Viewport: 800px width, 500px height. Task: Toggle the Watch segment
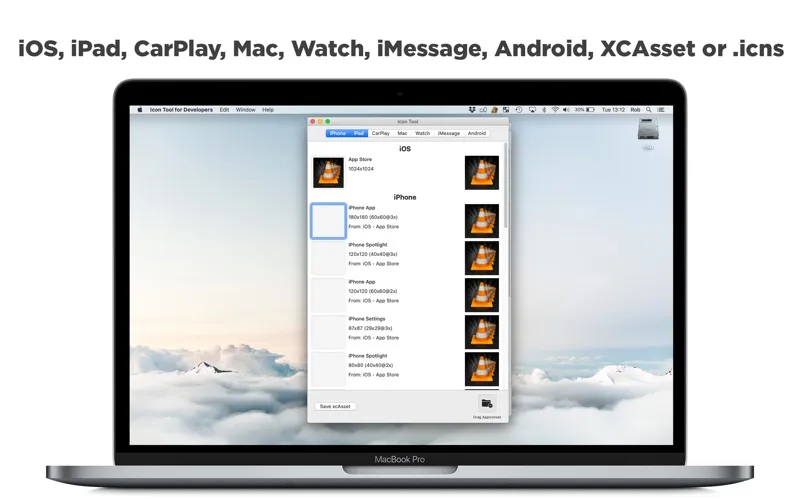[422, 133]
